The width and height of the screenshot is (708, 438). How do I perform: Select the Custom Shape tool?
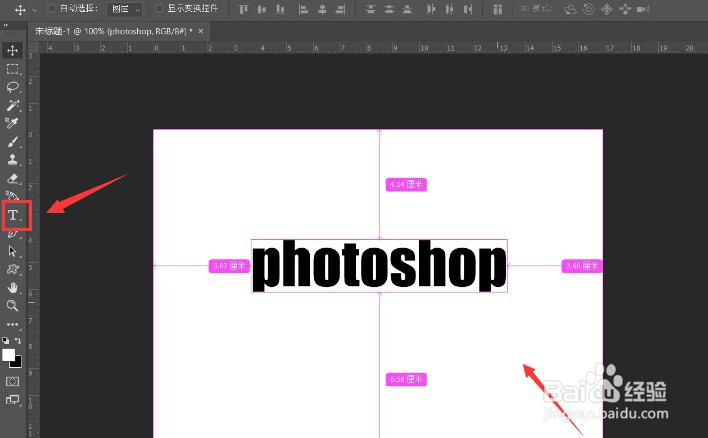coord(12,270)
